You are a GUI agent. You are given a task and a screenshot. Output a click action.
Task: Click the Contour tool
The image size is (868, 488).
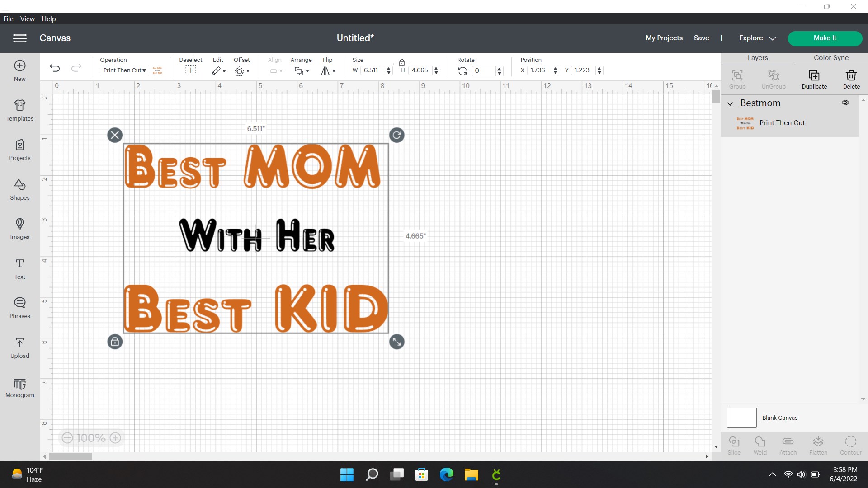[851, 445]
